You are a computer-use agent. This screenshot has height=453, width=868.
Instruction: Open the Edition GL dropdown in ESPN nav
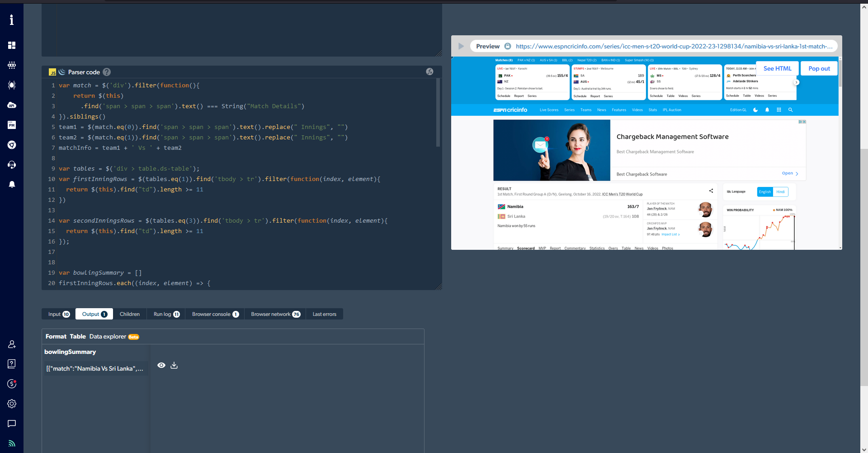[738, 110]
